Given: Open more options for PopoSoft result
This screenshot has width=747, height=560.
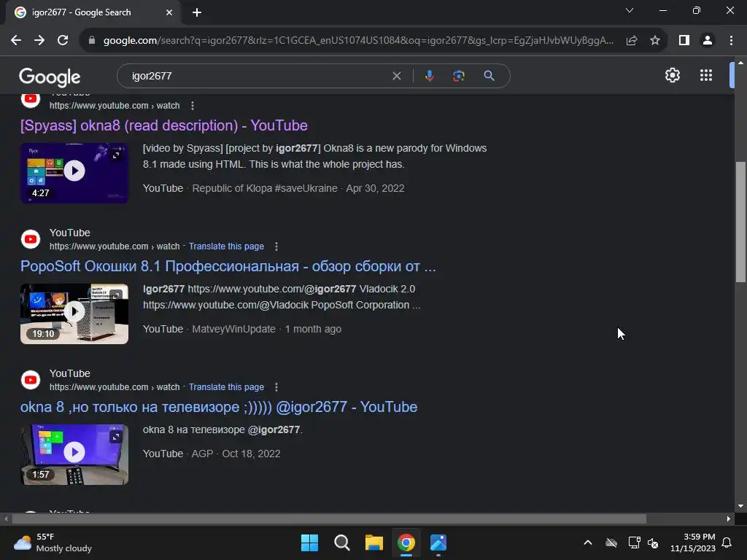Looking at the screenshot, I should (x=276, y=246).
